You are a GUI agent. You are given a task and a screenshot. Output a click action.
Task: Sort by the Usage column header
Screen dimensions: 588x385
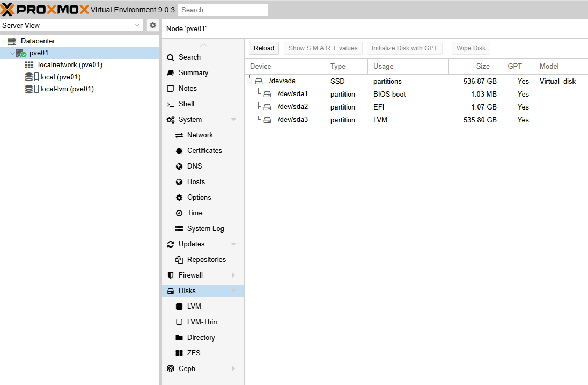tap(408, 67)
